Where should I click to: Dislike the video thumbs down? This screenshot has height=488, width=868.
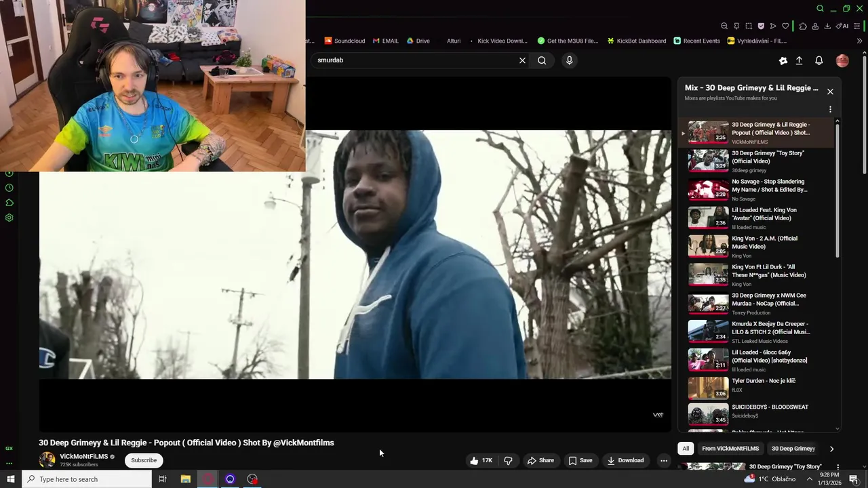[x=509, y=460]
